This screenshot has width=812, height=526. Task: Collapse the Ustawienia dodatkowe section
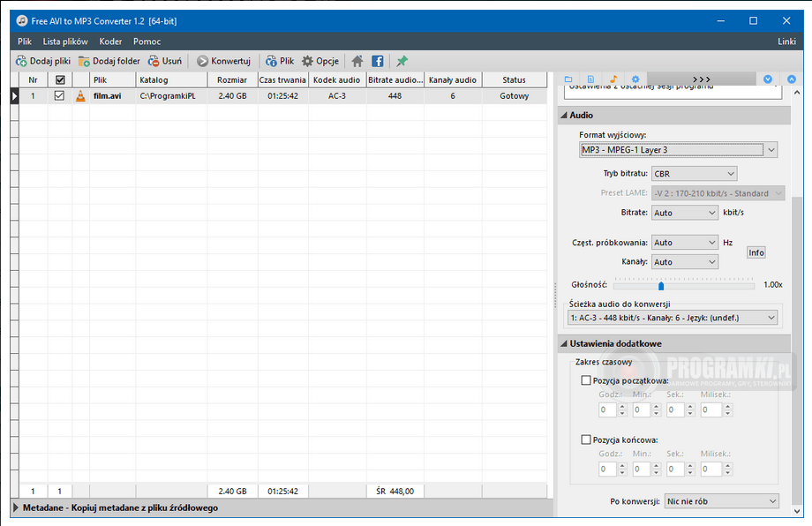tap(564, 344)
